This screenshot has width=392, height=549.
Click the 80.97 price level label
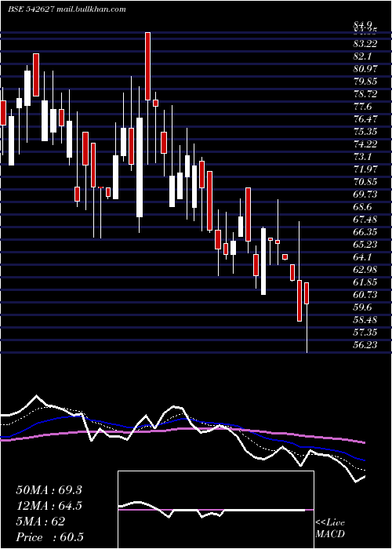click(365, 69)
